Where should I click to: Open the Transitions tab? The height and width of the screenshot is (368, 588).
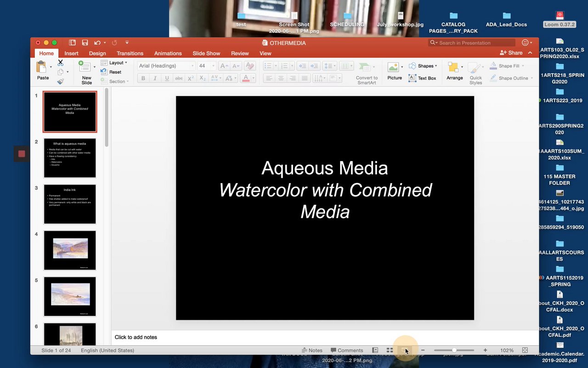(x=130, y=53)
